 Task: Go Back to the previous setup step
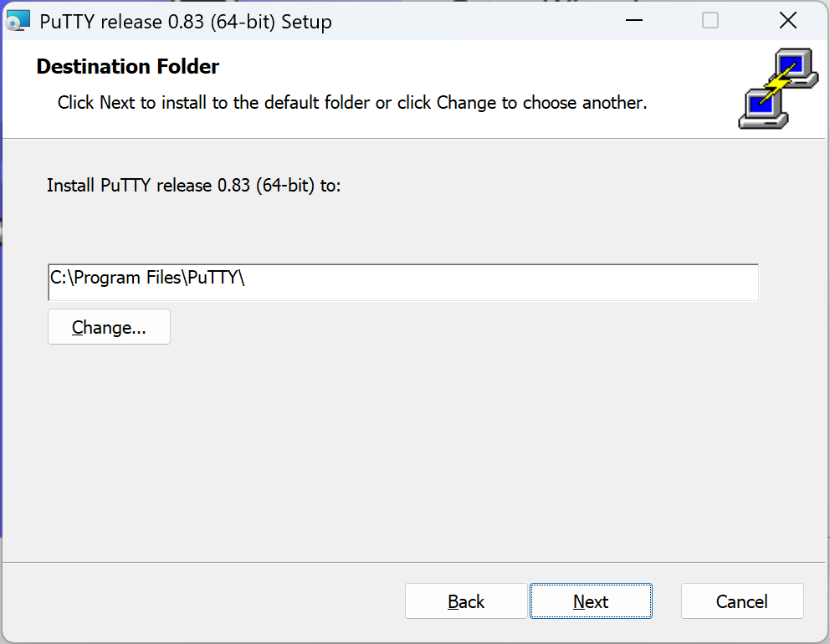(x=466, y=601)
